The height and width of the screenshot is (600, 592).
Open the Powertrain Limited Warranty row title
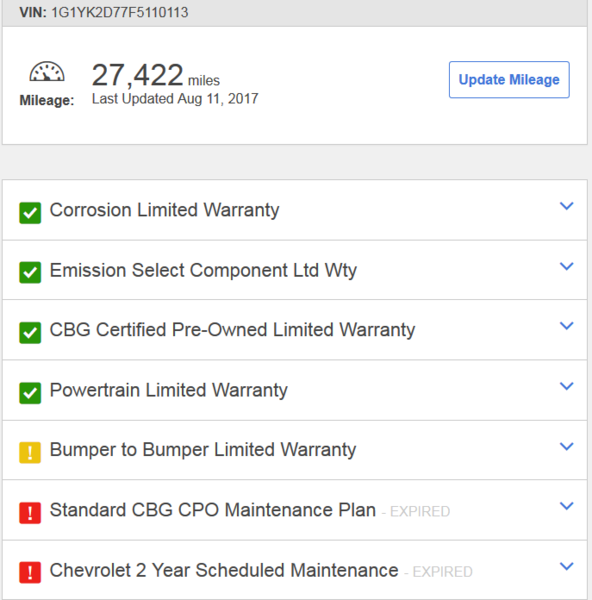coord(169,391)
